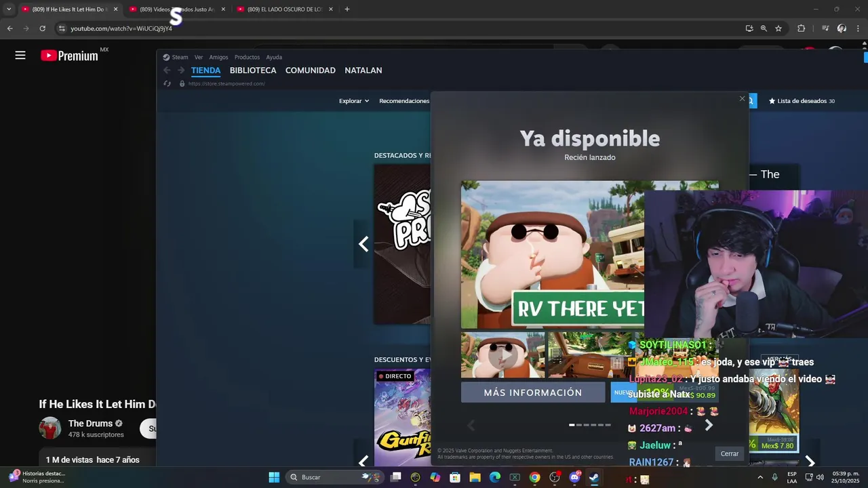Open Productos menu in Steam

click(x=247, y=58)
